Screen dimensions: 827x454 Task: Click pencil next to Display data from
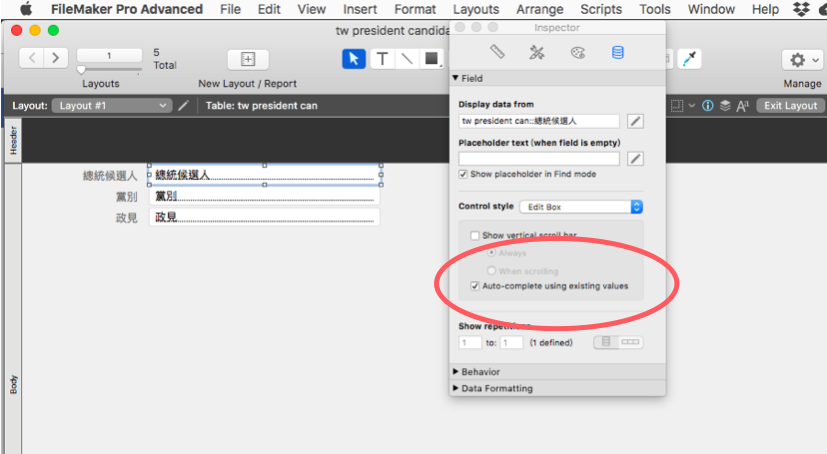(x=636, y=121)
